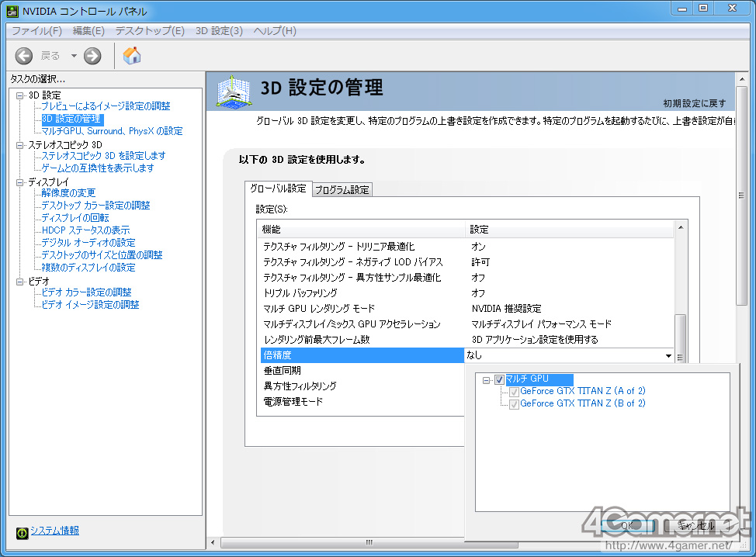The image size is (756, 557).
Task: Open デジタル オーディオの設定 task
Action: (88, 242)
